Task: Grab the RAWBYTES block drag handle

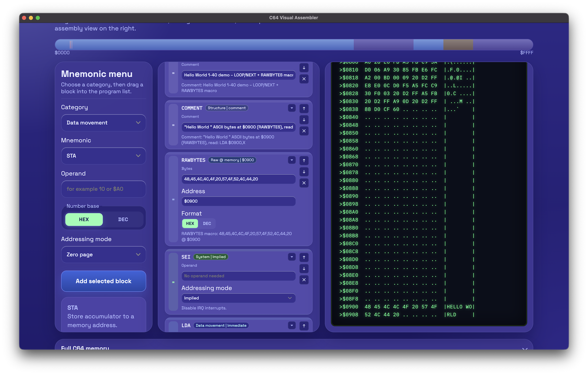Action: click(x=173, y=199)
